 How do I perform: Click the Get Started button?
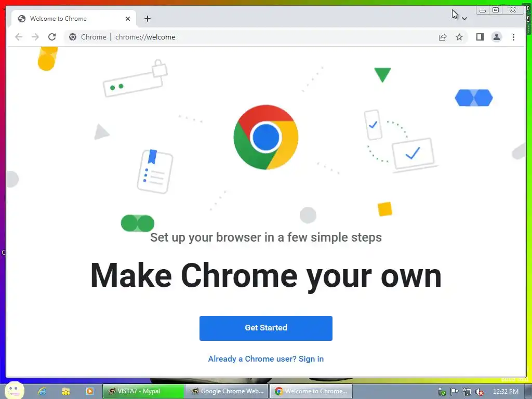tap(265, 328)
